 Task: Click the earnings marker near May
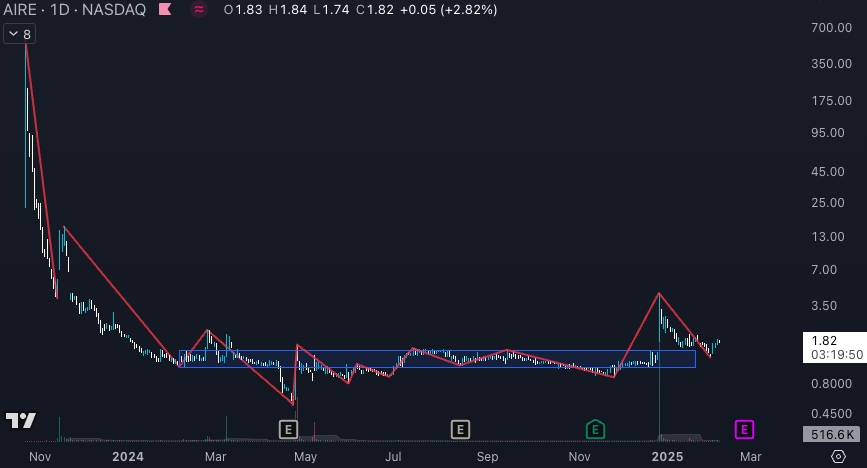[x=288, y=429]
